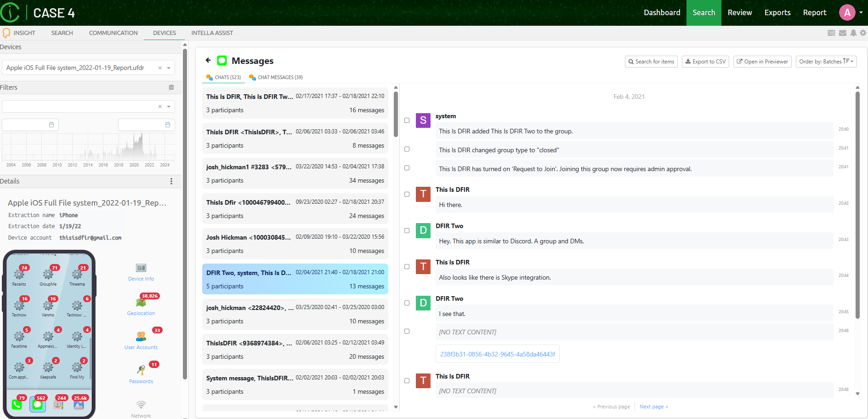Viewport: 868px width, 419px height.
Task: Go to the Next page of messages
Action: click(x=653, y=406)
